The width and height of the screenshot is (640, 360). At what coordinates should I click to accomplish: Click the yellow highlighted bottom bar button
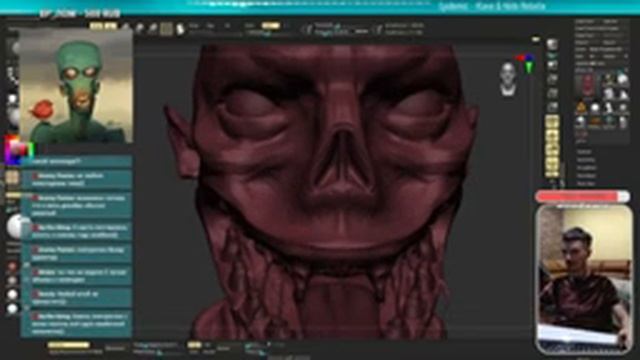(68, 345)
